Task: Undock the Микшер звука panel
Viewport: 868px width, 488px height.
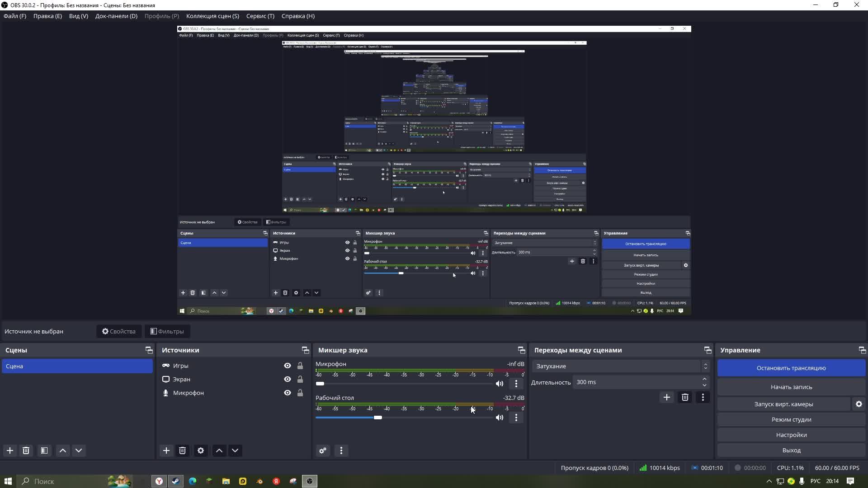Action: [x=521, y=350]
